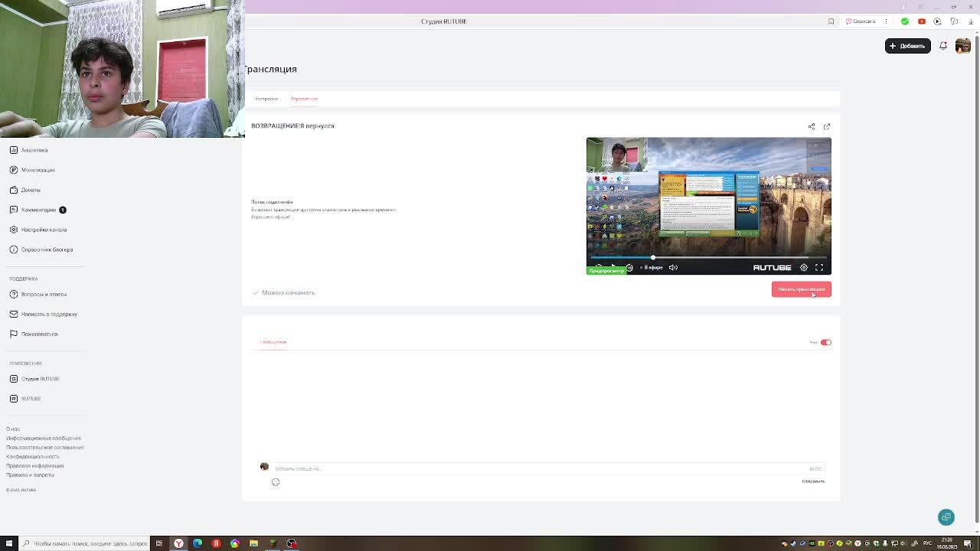Open Вопросы и ответы help page
Viewport: 980px width, 551px height.
[38, 294]
